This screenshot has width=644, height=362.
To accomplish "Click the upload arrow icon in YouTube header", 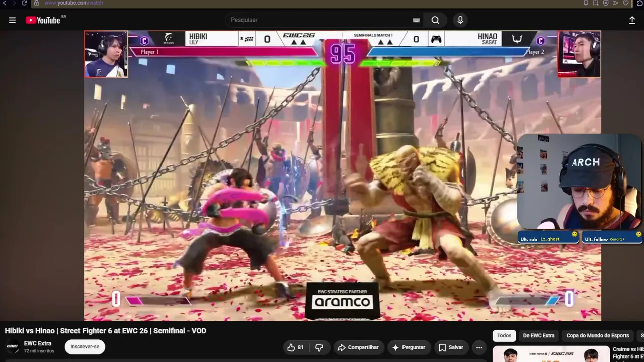I will pyautogui.click(x=632, y=20).
